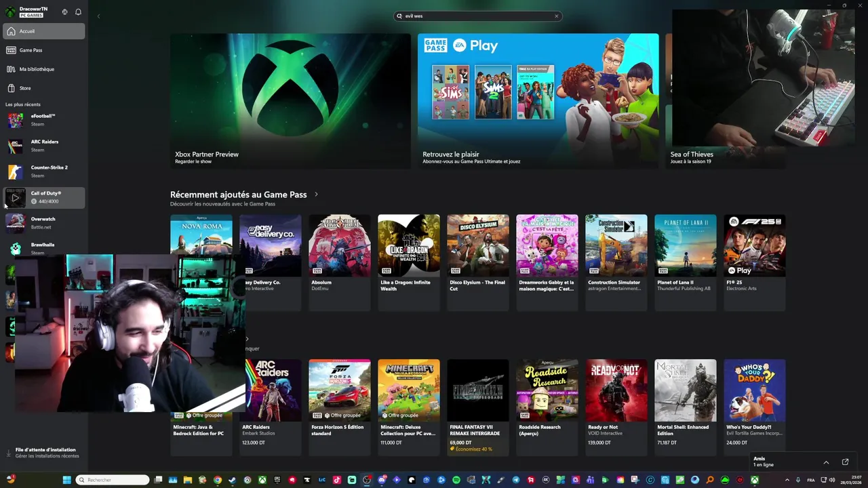The width and height of the screenshot is (868, 488).
Task: Open Google Chrome from taskbar
Action: (x=217, y=480)
